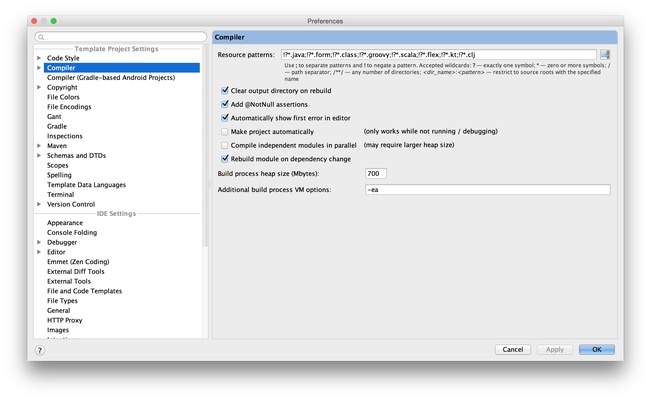
Task: Expand the Maven settings node
Action: pyautogui.click(x=39, y=146)
